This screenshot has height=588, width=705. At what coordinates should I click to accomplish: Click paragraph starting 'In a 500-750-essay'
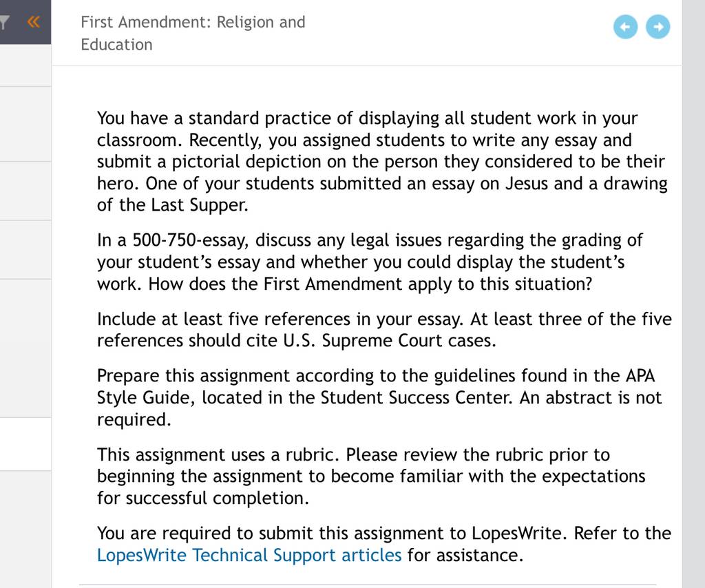[370, 262]
